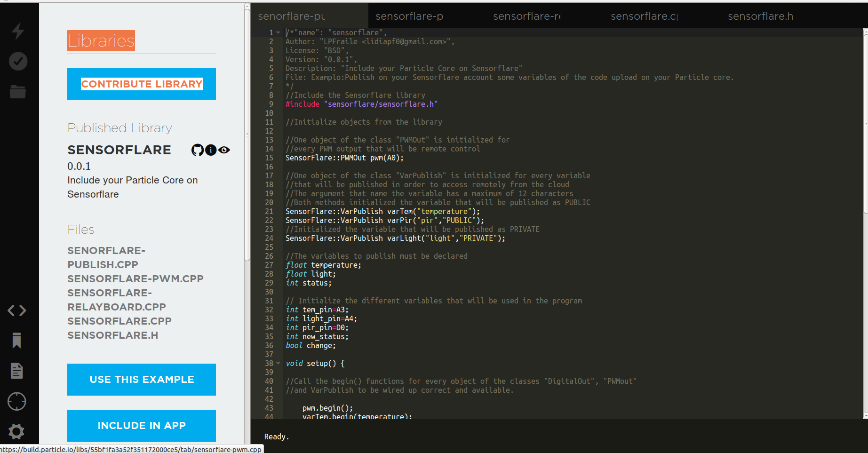Open the Code angle-brackets icon
This screenshot has width=868, height=453.
point(17,310)
